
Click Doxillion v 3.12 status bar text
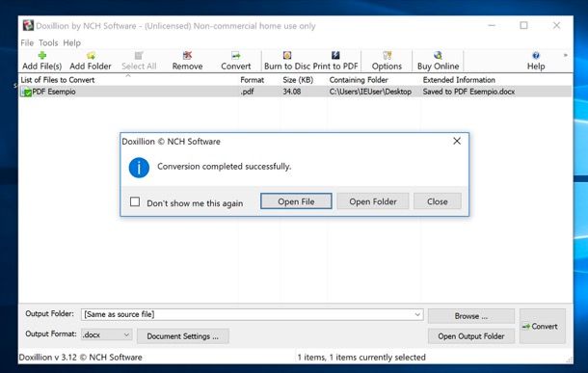[x=80, y=358]
